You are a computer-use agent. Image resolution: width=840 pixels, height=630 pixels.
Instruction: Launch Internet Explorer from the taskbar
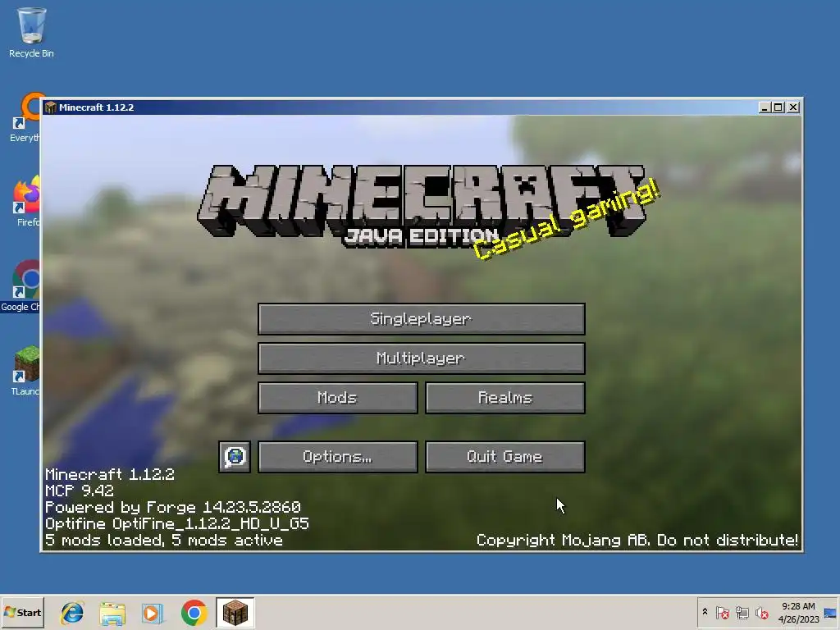72,613
